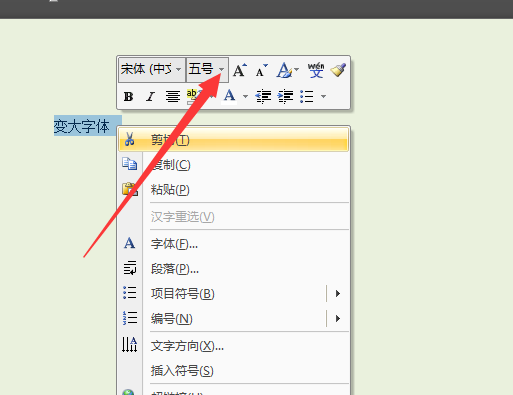Click the selected text 变大字体
The image size is (513, 395).
point(82,126)
